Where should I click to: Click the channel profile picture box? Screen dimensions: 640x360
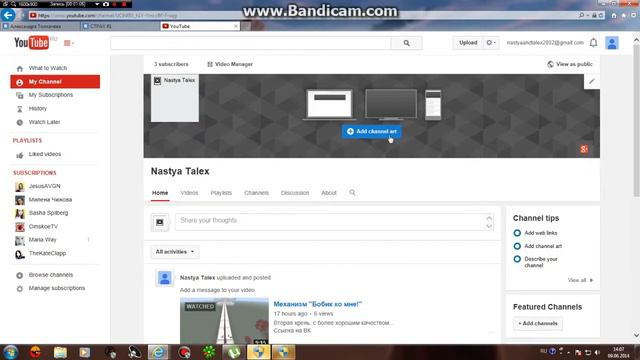pyautogui.click(x=175, y=98)
